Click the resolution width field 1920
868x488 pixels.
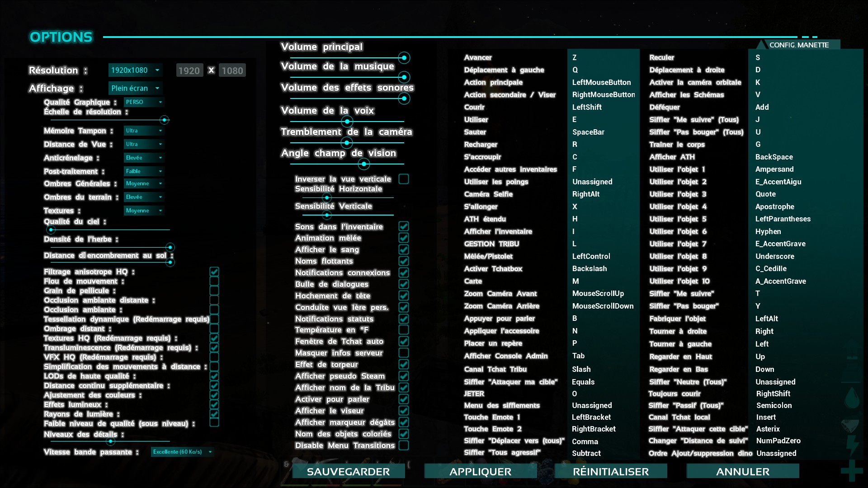tap(189, 70)
